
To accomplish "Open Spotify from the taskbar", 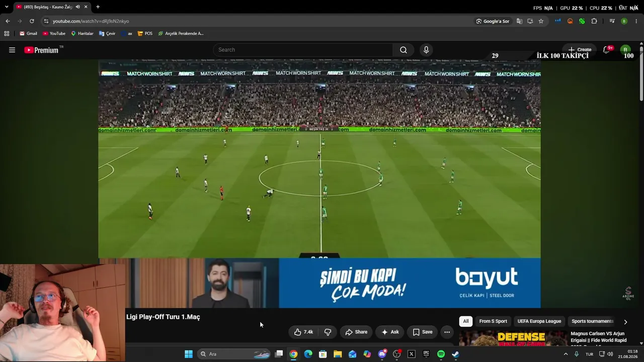I will 441,354.
